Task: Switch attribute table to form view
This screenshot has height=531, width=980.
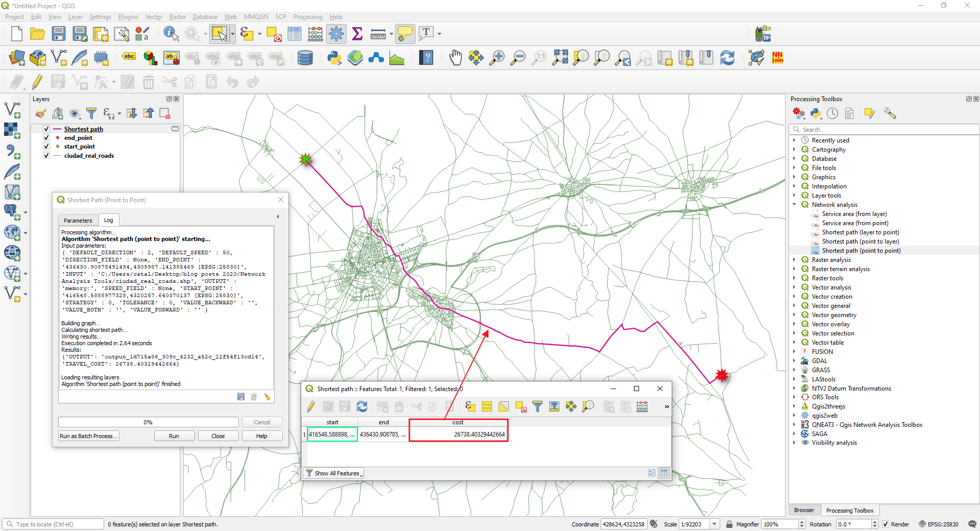Action: pos(652,473)
